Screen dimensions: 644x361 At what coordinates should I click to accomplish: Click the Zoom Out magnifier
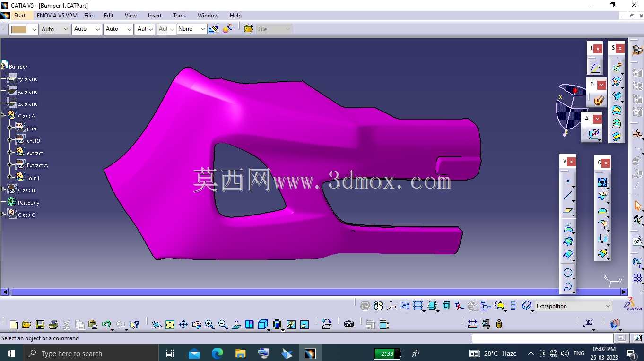[x=223, y=325]
